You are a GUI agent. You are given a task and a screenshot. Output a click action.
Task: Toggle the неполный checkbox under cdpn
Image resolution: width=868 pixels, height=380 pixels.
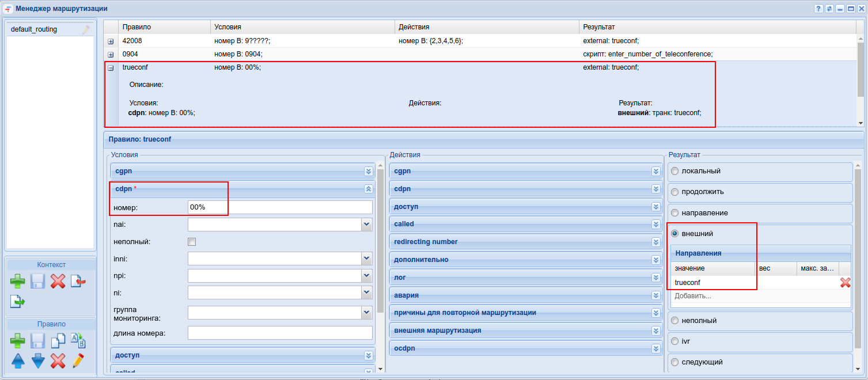[192, 242]
